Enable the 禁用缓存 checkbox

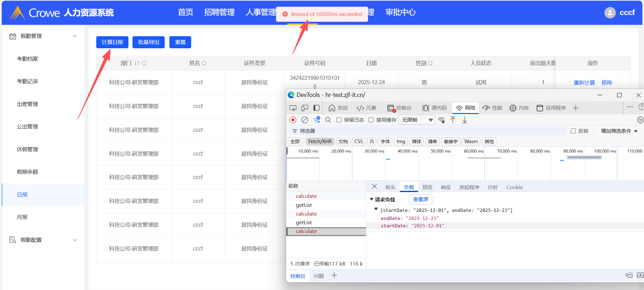click(x=371, y=120)
